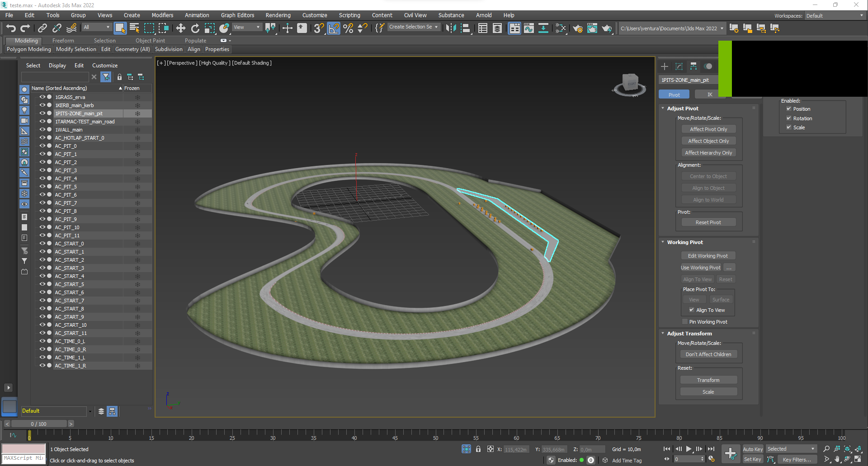Screen dimensions: 868x466
Task: Activate the Select and Scale tool
Action: pos(209,28)
